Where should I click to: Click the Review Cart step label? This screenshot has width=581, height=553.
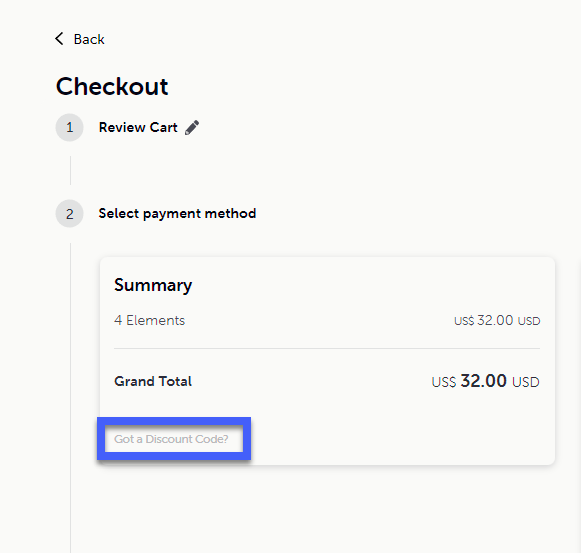point(138,128)
